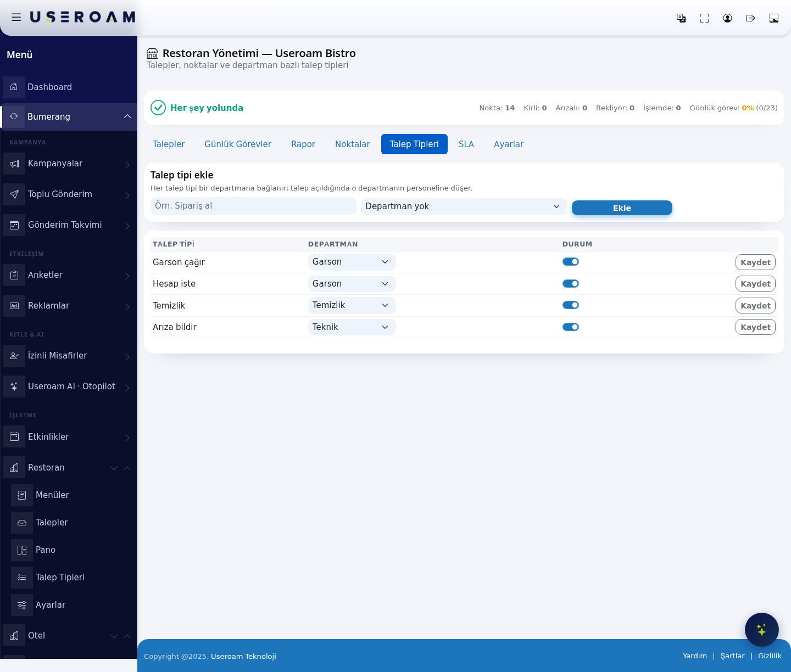Collapse the Bumerang menu chevron
The height and width of the screenshot is (672, 791).
pos(127,116)
